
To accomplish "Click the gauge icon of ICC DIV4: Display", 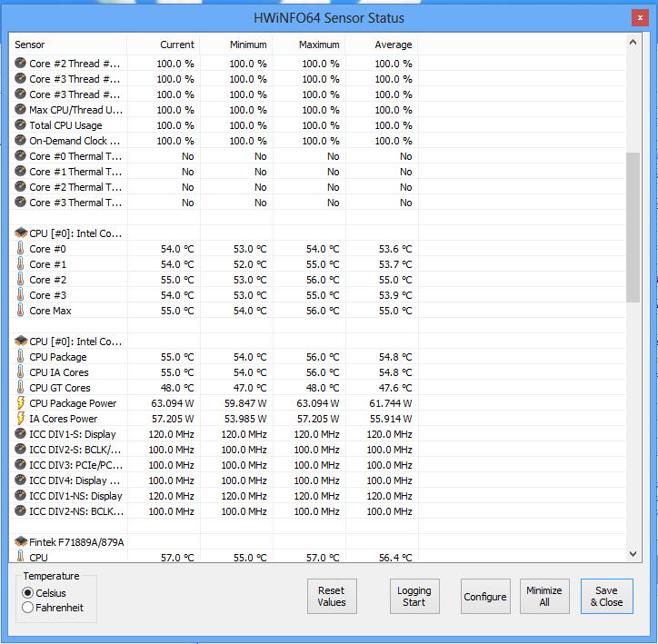I will tap(20, 481).
